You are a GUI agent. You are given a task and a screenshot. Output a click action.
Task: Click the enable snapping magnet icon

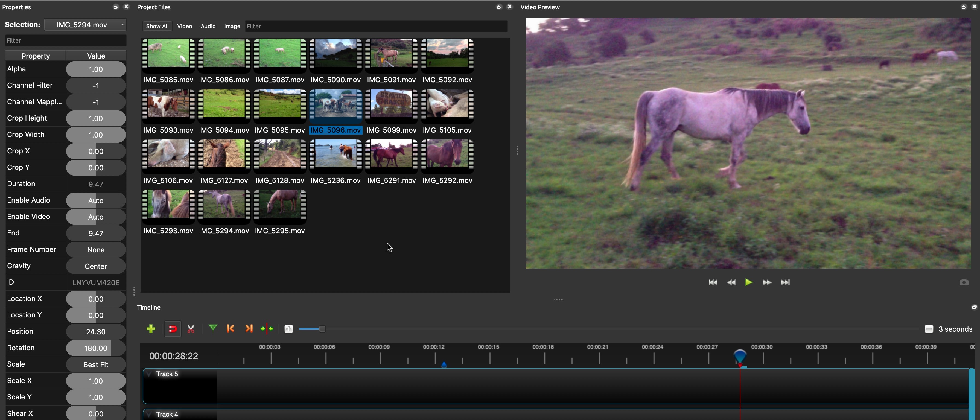pos(173,329)
